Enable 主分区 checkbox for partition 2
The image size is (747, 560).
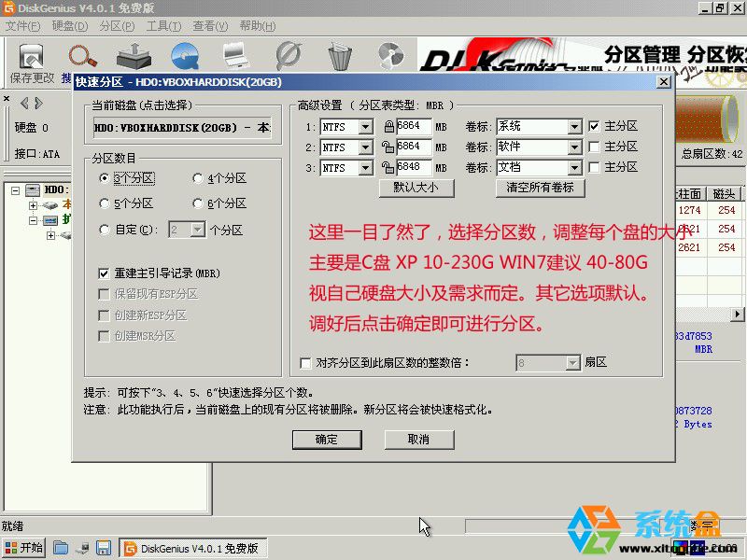[x=594, y=147]
